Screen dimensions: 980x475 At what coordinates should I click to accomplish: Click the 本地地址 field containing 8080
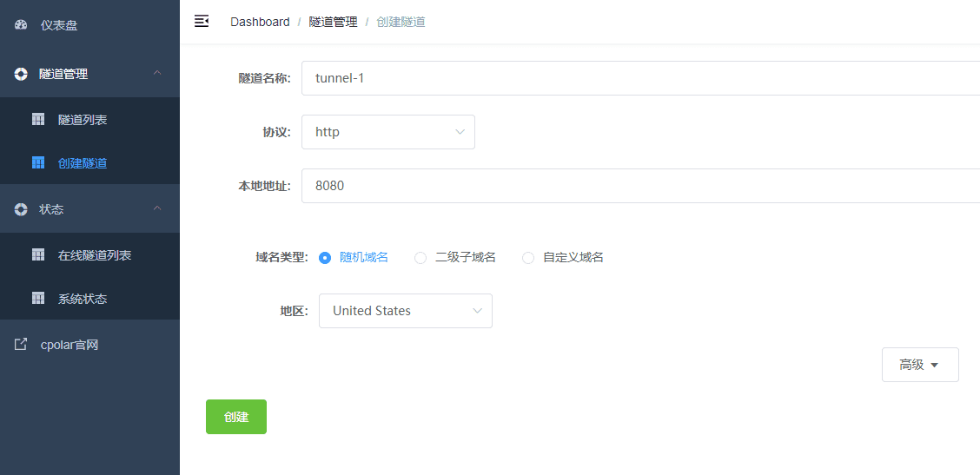640,186
